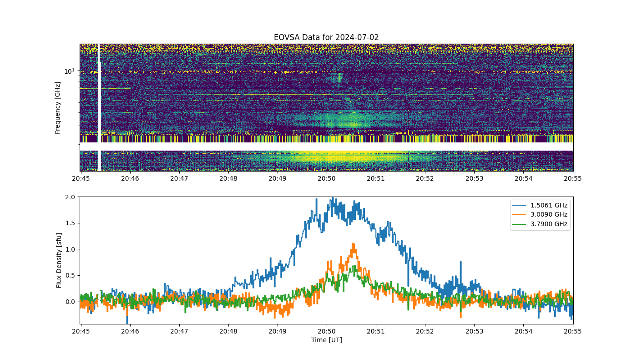Click the 20:55 tick under the flux plot
This screenshot has height=364, width=637.
[572, 331]
